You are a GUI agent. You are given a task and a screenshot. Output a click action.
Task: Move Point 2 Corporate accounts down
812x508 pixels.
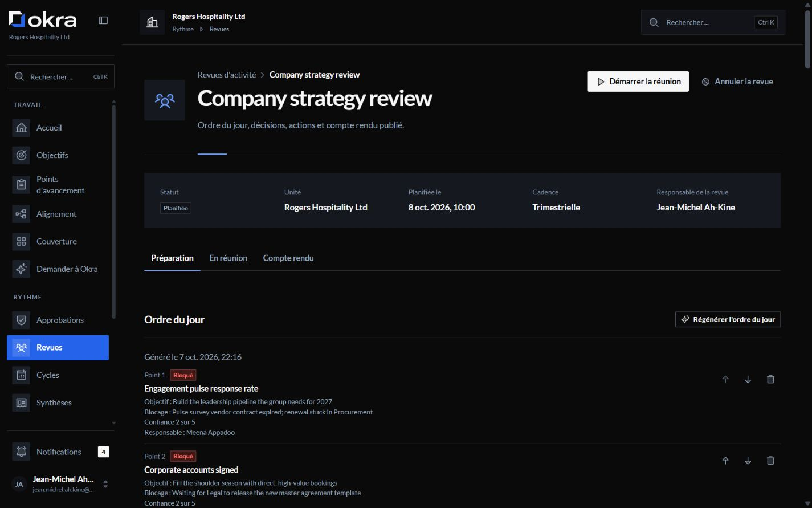tap(748, 461)
